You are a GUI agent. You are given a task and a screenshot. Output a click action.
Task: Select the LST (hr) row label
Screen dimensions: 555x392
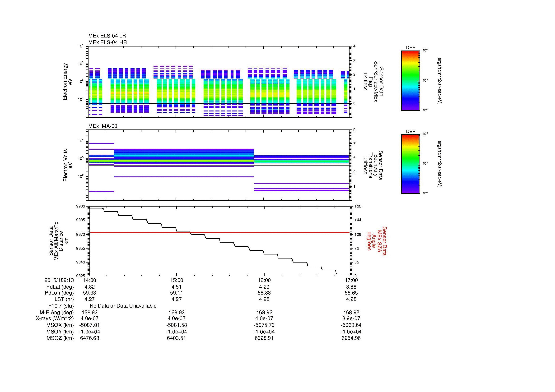pyautogui.click(x=64, y=299)
